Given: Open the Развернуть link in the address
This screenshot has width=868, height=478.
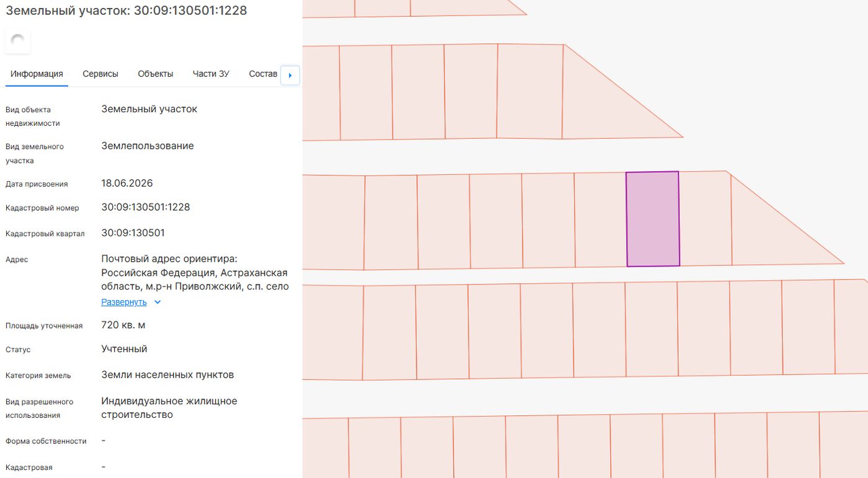Looking at the screenshot, I should (x=124, y=302).
